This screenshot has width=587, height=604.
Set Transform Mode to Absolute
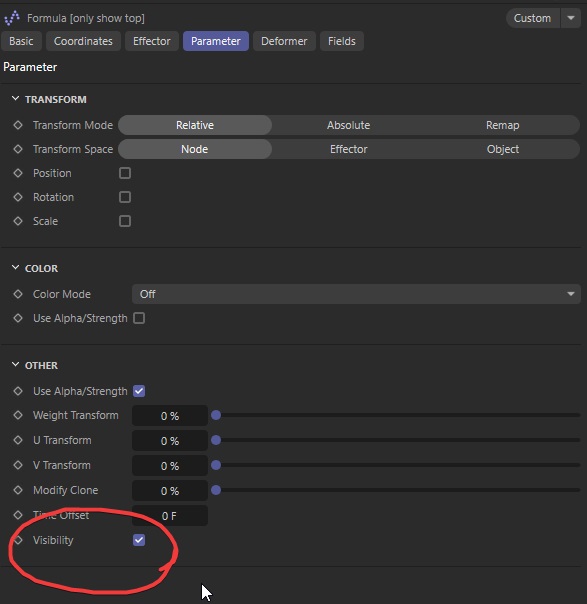point(349,125)
